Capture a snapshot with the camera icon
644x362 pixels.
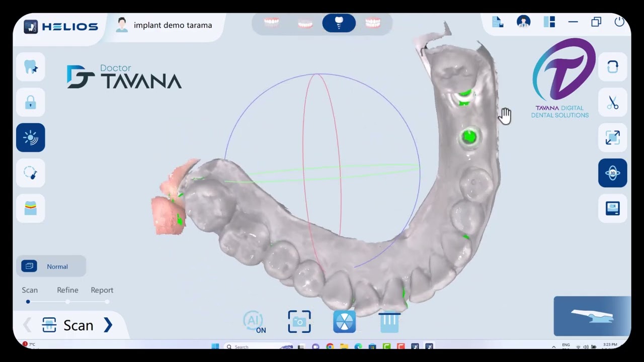[299, 322]
